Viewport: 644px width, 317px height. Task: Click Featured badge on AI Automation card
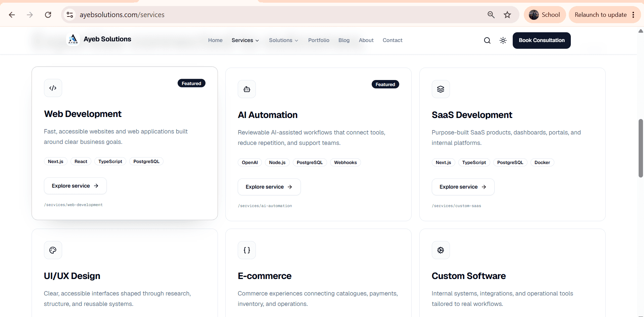tap(385, 84)
